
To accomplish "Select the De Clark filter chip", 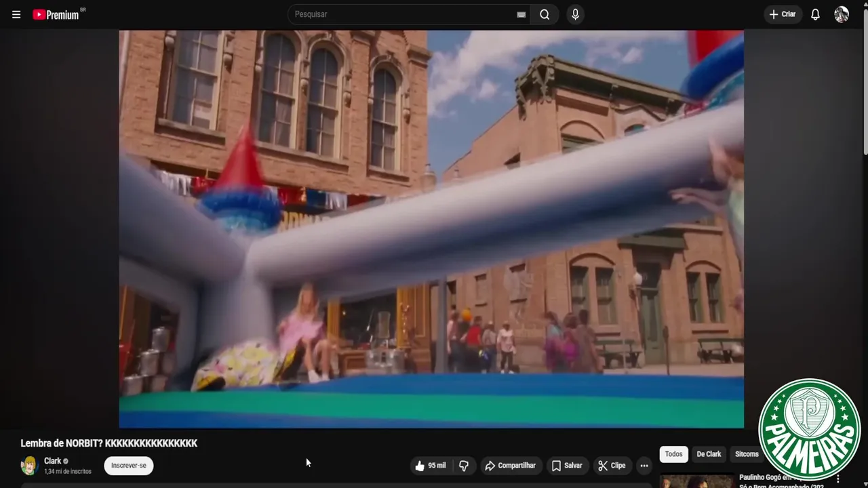I will (709, 454).
